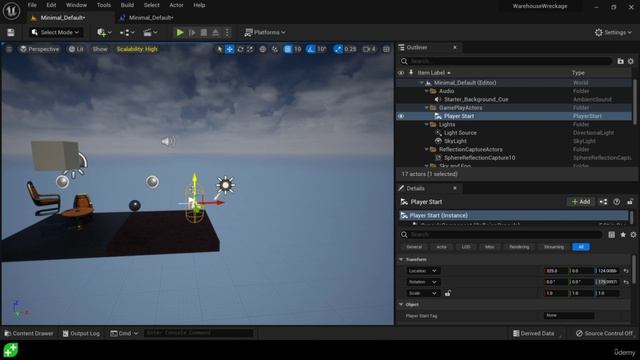Open the viewport hamburger options menu
The image size is (640, 360).
[x=9, y=49]
